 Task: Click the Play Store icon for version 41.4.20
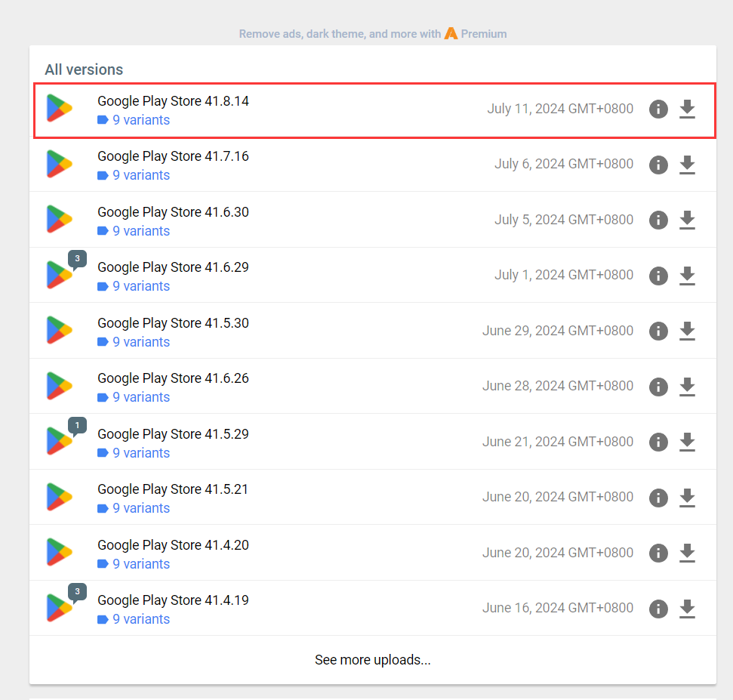[60, 552]
